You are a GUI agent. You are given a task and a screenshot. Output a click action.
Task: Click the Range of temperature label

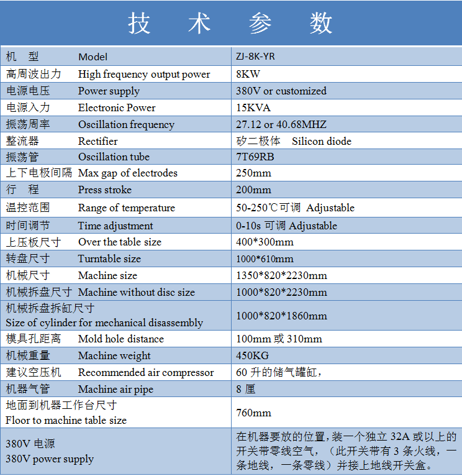click(x=126, y=208)
